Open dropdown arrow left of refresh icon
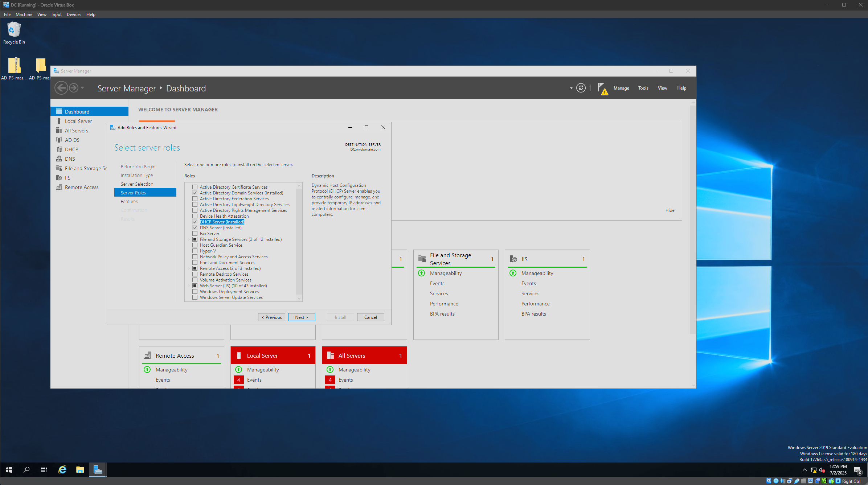868x485 pixels. [571, 88]
